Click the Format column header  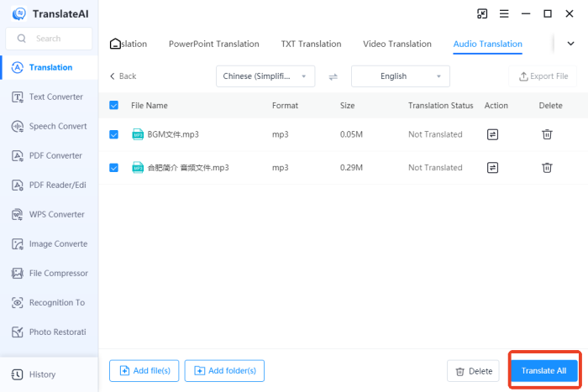click(285, 105)
